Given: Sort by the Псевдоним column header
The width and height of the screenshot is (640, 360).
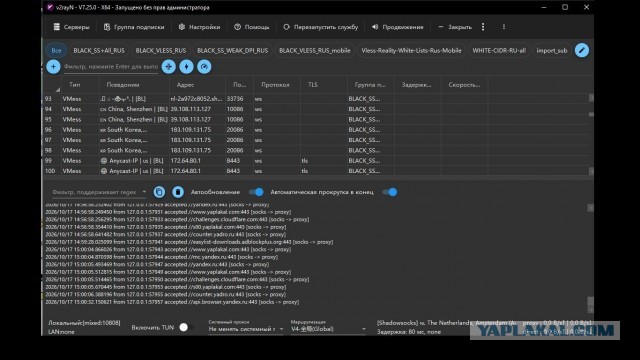Looking at the screenshot, I should click(x=123, y=85).
